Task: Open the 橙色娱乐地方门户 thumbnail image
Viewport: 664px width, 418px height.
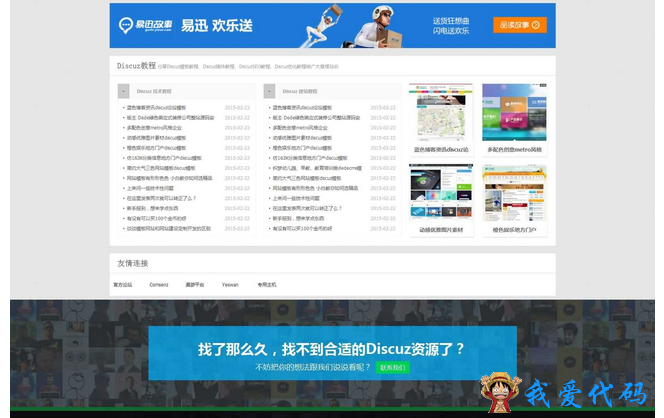Action: pos(514,193)
